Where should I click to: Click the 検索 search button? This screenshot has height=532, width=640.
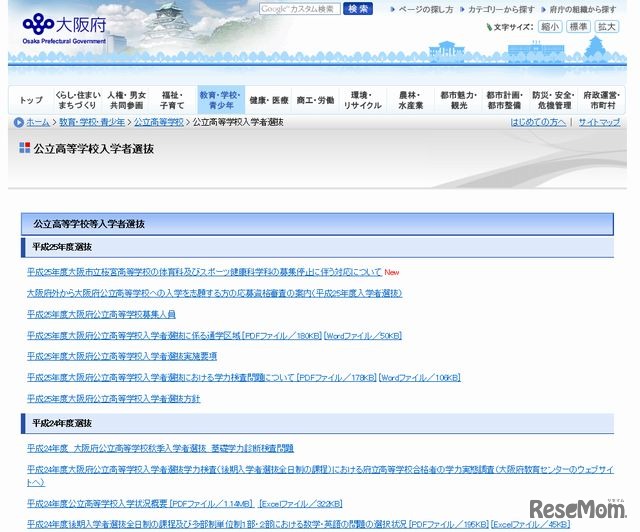[358, 9]
